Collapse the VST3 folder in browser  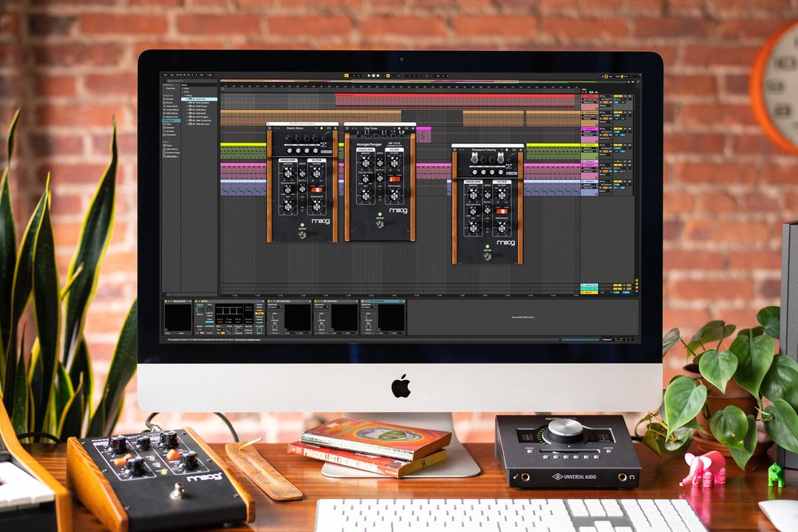183,92
